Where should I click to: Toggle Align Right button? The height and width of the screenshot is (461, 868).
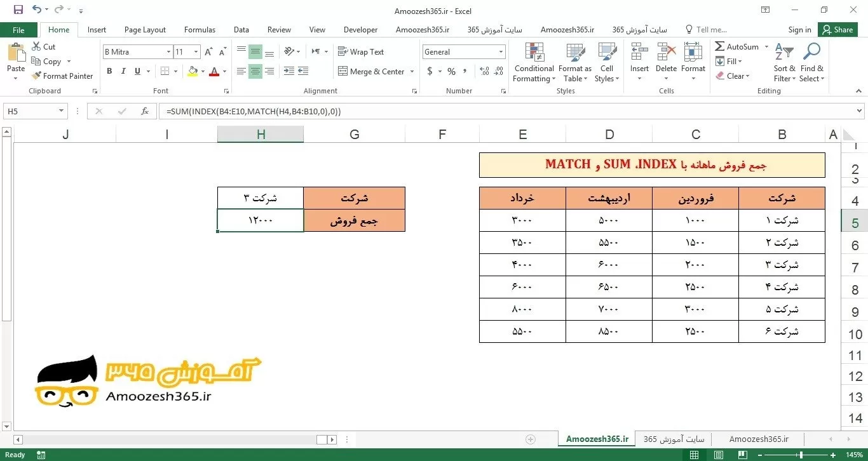pos(269,71)
